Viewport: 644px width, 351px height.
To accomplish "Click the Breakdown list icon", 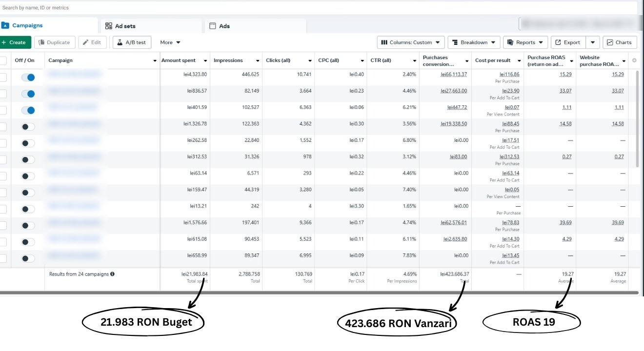I will 455,42.
